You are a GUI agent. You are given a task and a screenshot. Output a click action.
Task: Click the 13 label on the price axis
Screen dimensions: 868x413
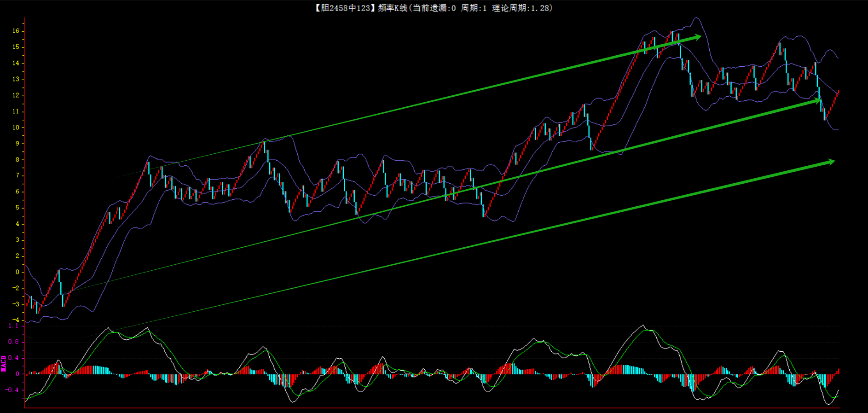(16, 79)
